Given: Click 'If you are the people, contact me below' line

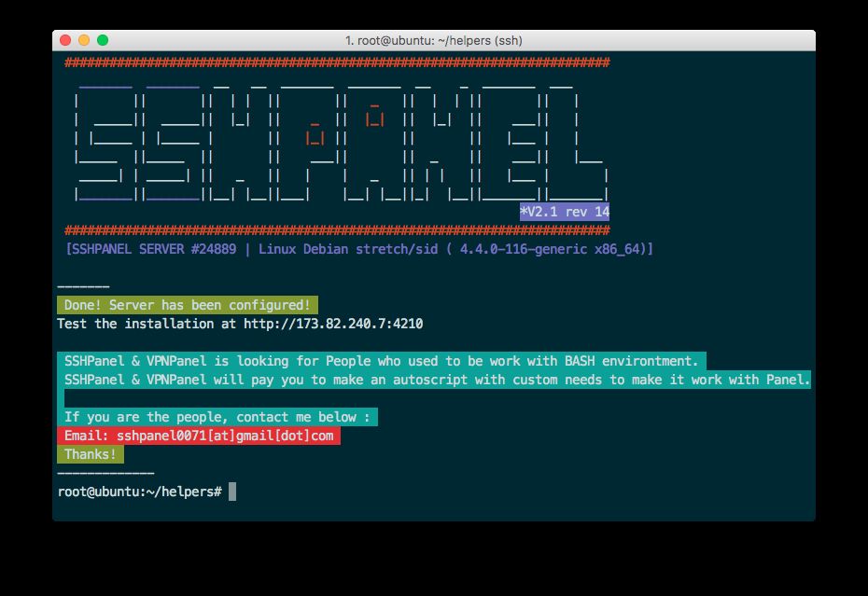Looking at the screenshot, I should point(217,417).
